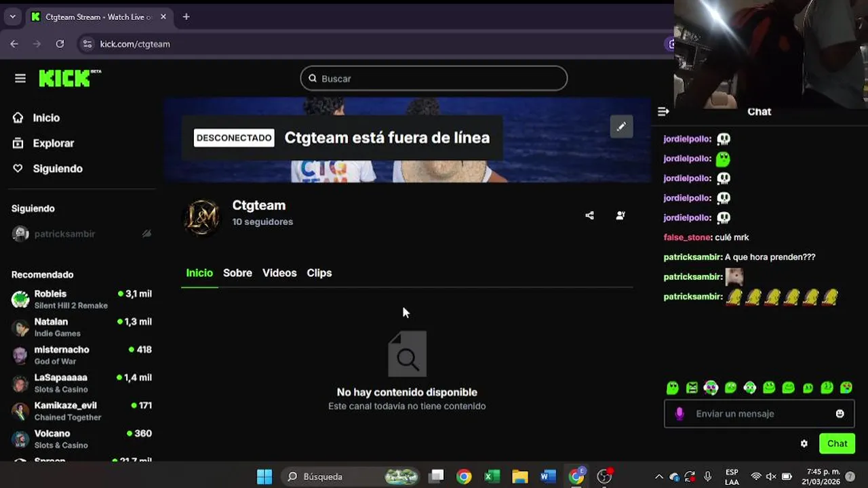Click the Buscar search field
Screen dimensions: 868x488
[434, 79]
